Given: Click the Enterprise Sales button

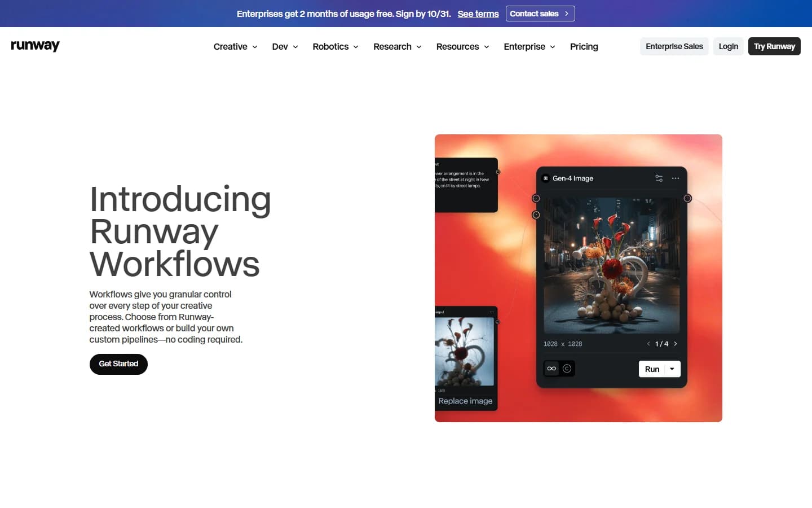Looking at the screenshot, I should tap(674, 46).
